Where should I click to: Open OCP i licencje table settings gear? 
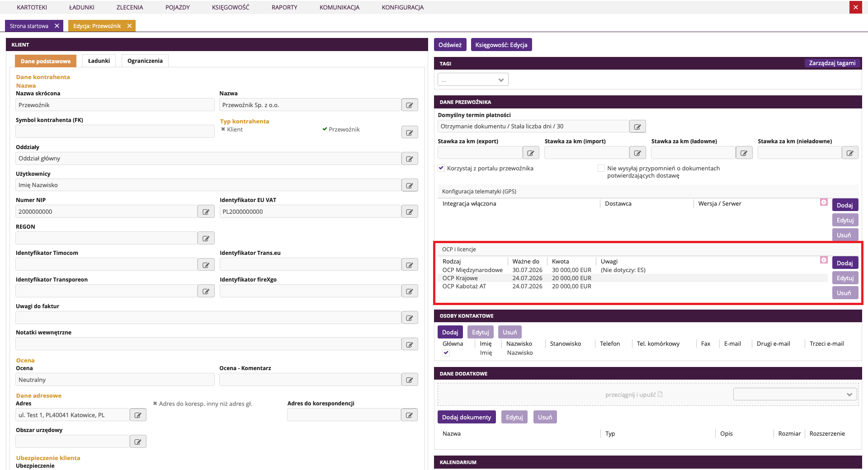tap(824, 260)
